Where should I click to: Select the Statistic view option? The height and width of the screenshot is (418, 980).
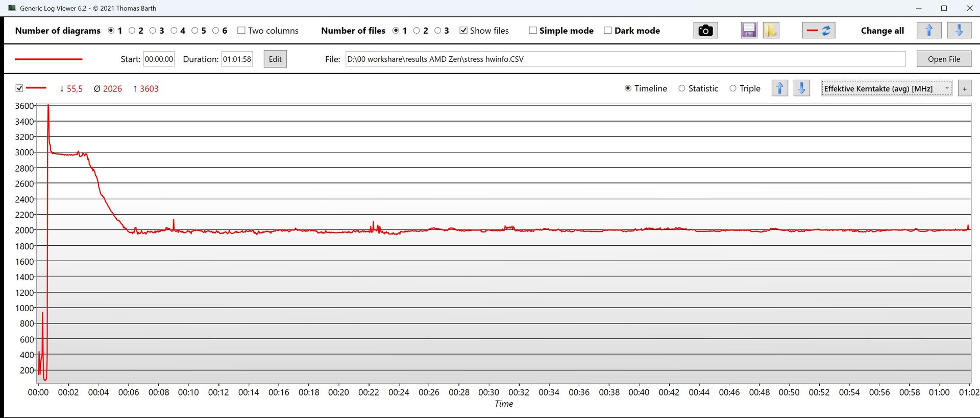coord(682,88)
